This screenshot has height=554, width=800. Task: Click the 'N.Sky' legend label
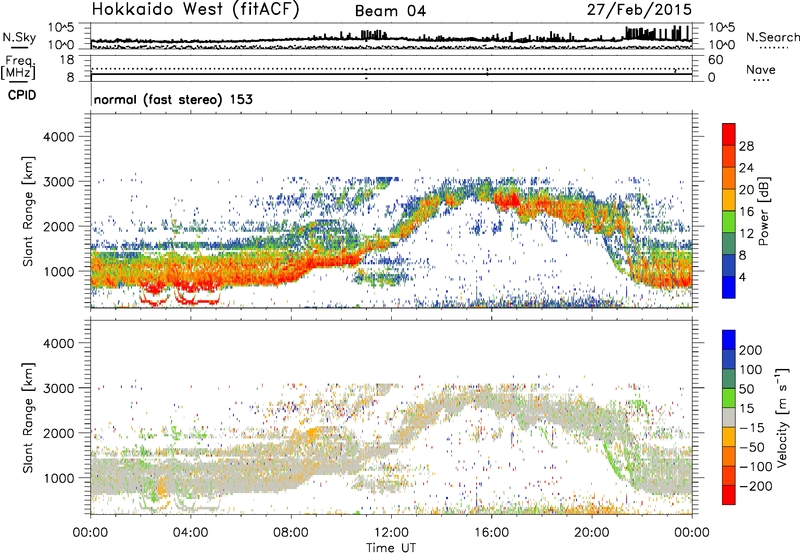[x=19, y=37]
